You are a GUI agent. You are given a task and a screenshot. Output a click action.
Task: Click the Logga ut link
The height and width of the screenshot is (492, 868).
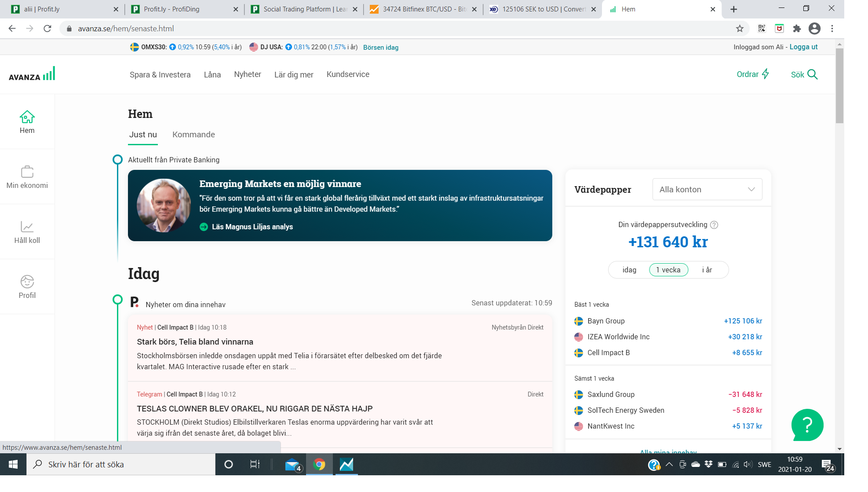tap(803, 47)
